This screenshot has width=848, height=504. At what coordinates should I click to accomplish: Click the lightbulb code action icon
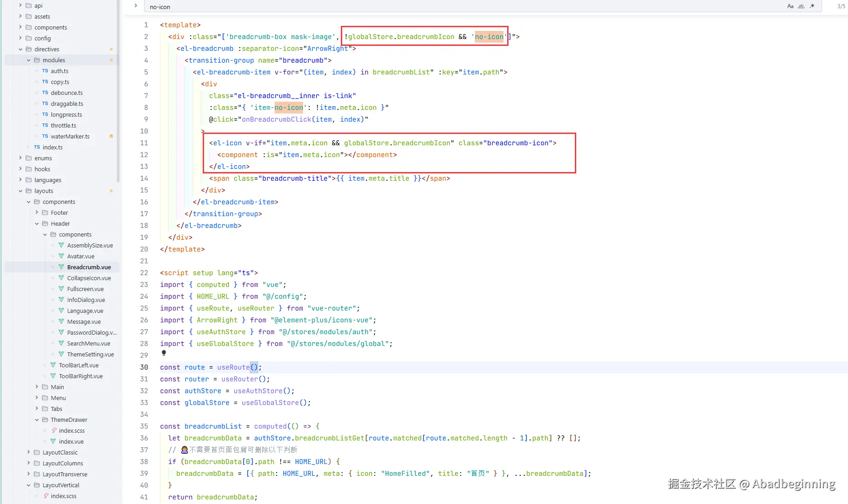point(164,353)
